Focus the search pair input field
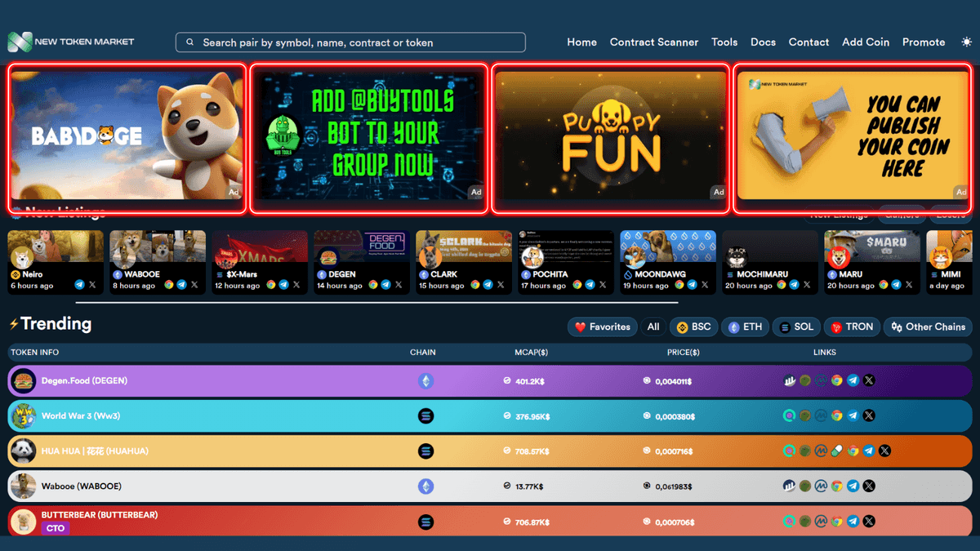The image size is (980, 551). (x=350, y=42)
